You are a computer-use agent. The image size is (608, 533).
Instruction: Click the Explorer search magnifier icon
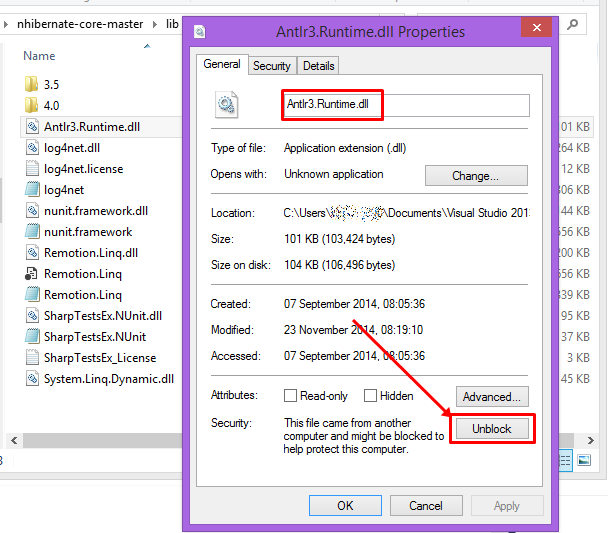pos(572,25)
